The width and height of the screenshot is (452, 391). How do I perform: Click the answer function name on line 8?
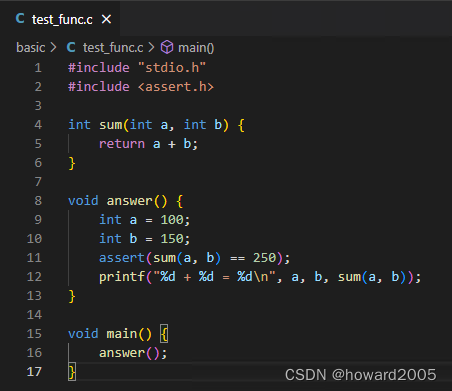(x=130, y=201)
